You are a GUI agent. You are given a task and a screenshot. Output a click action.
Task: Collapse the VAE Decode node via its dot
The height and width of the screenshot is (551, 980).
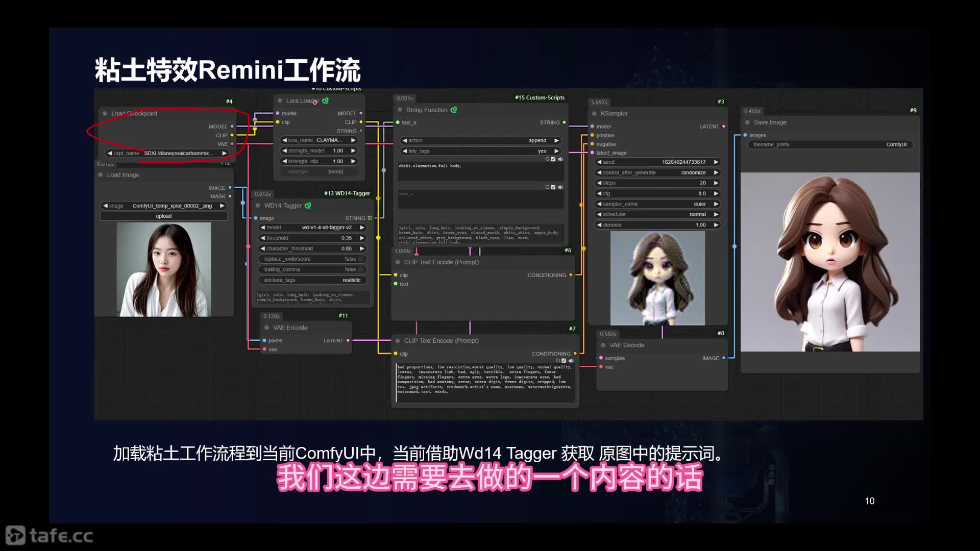point(603,345)
